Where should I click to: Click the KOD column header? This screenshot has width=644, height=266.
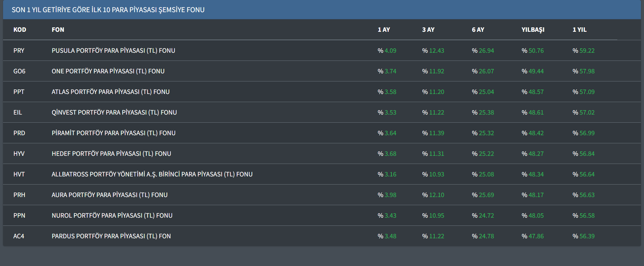tap(20, 30)
